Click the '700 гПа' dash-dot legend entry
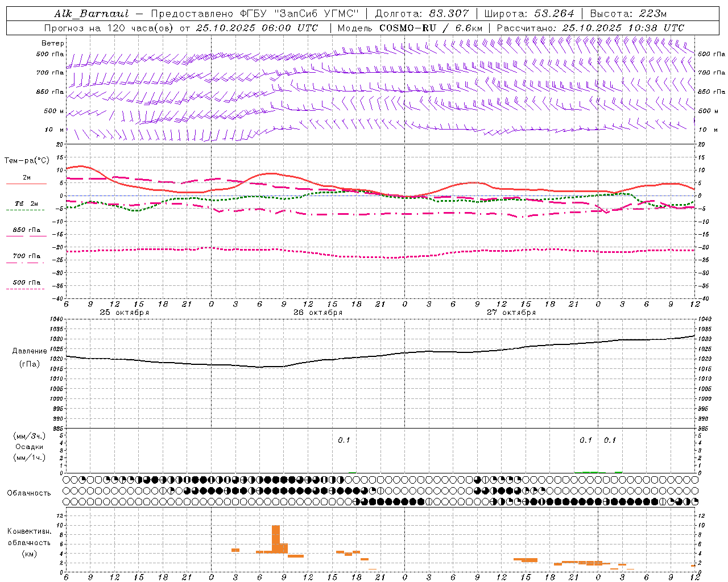728x582 pixels. [26, 256]
